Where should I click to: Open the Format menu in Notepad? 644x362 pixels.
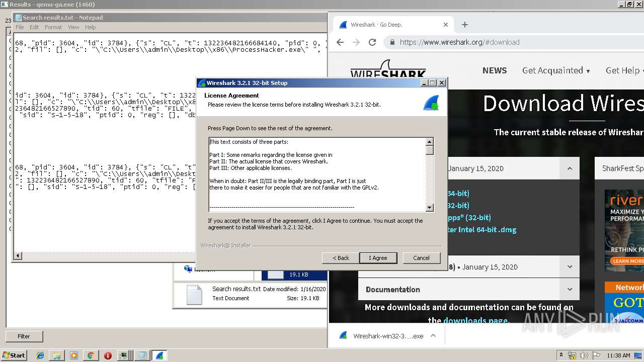(53, 27)
